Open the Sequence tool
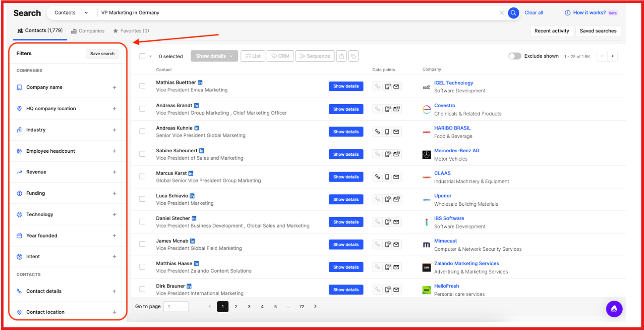The height and width of the screenshot is (330, 644). pyautogui.click(x=314, y=56)
